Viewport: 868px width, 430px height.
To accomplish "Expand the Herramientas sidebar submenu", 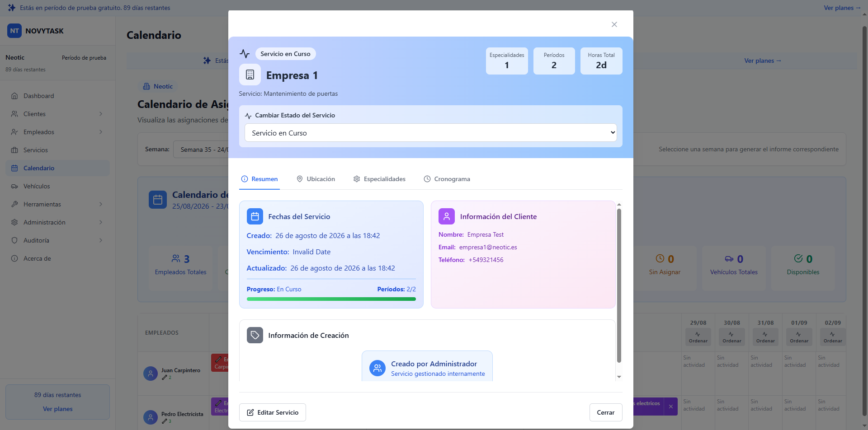I will pyautogui.click(x=101, y=204).
